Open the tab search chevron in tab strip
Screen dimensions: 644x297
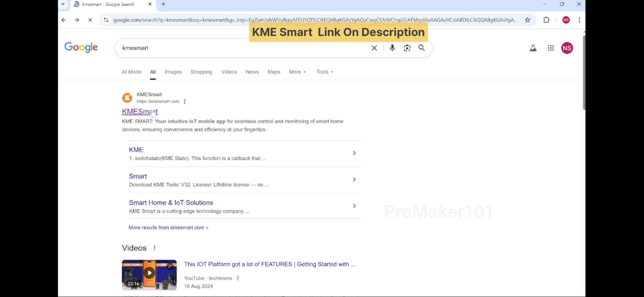pyautogui.click(x=63, y=4)
